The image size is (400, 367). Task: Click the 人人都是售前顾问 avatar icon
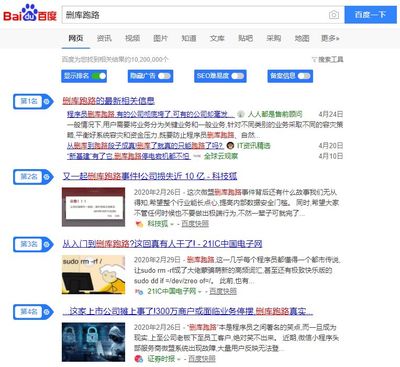coord(241,114)
